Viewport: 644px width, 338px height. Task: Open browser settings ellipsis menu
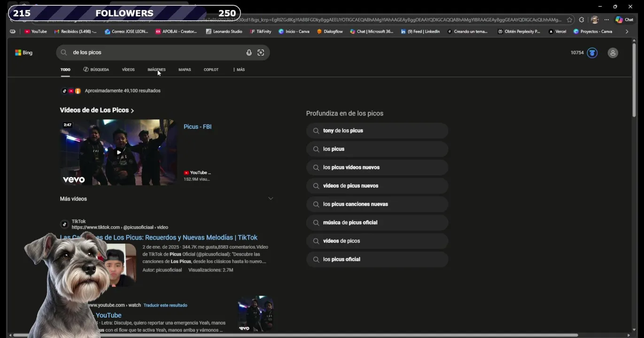pyautogui.click(x=606, y=20)
